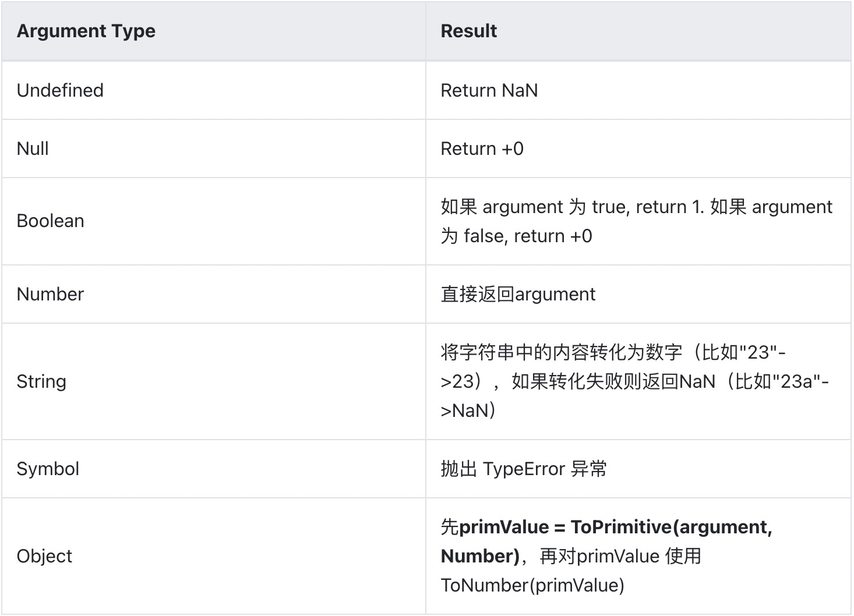
Task: Select the "Null" argument type cell
Action: tap(33, 149)
